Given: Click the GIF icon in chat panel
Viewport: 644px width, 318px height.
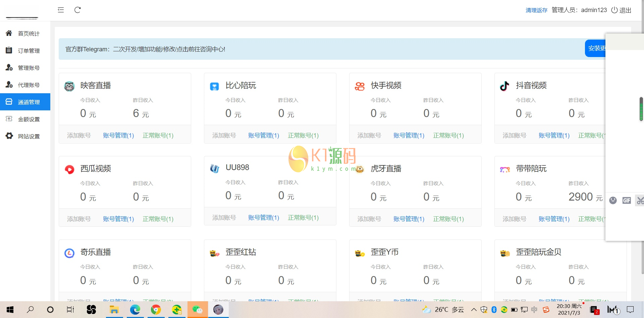Looking at the screenshot, I should point(627,200).
